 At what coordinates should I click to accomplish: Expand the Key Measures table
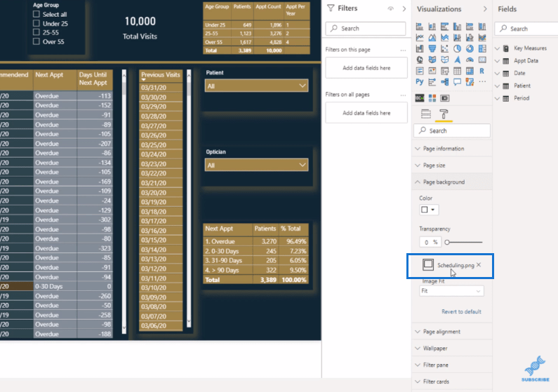point(497,48)
